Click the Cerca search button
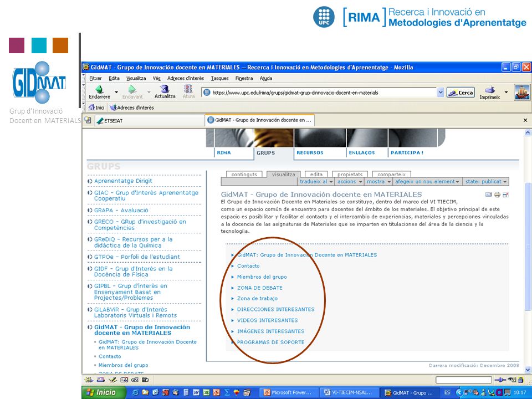532x399 pixels. (461, 93)
